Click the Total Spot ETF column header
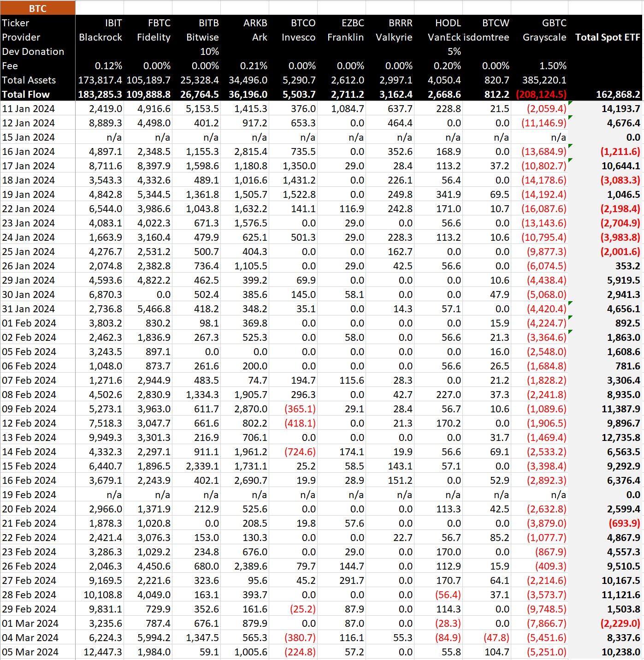 pos(607,37)
